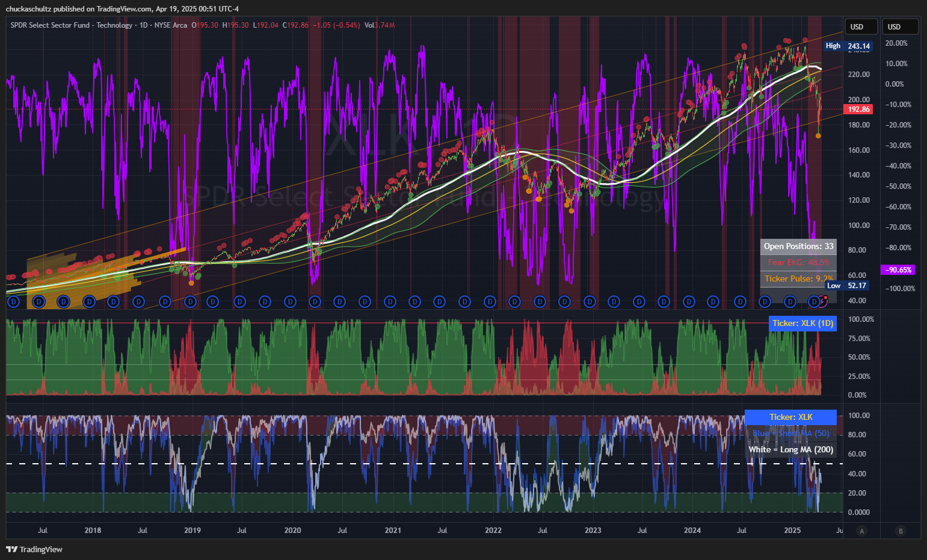Click the White = Long MA (200) legend

point(790,449)
